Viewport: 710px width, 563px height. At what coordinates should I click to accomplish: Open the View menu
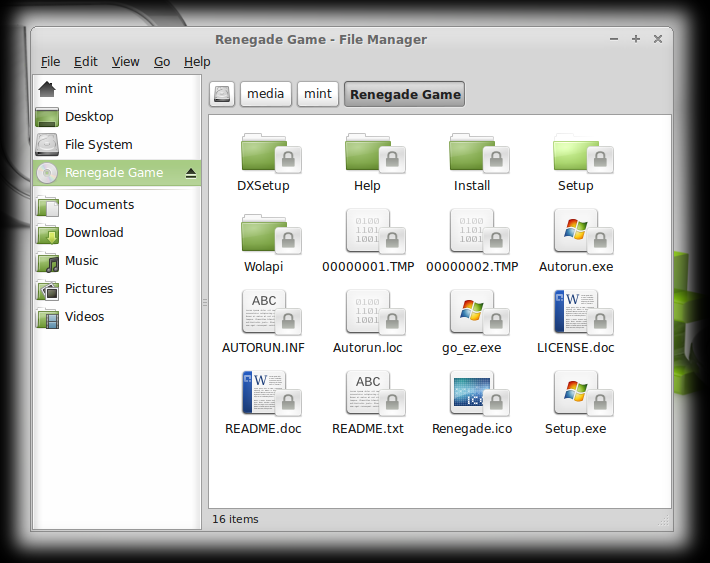pos(126,62)
